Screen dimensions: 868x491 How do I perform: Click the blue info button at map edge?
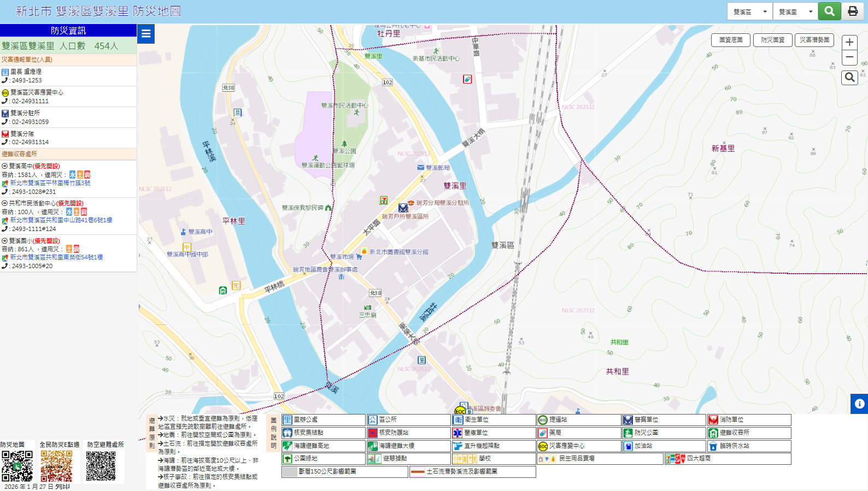859,404
